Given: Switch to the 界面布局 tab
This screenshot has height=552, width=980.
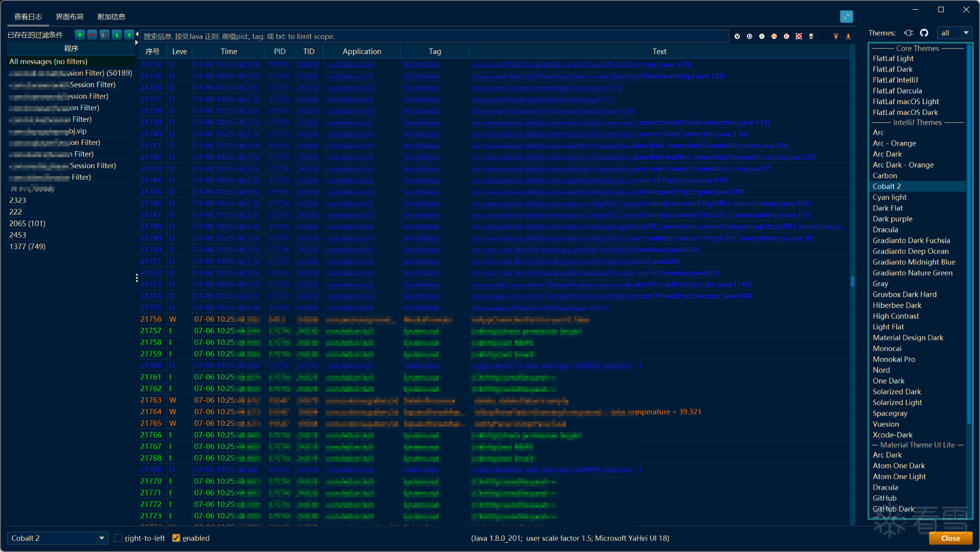Looking at the screenshot, I should [69, 17].
